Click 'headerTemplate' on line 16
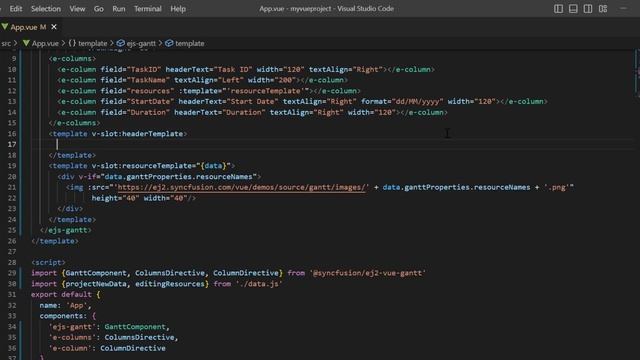This screenshot has height=360, width=640. [152, 134]
